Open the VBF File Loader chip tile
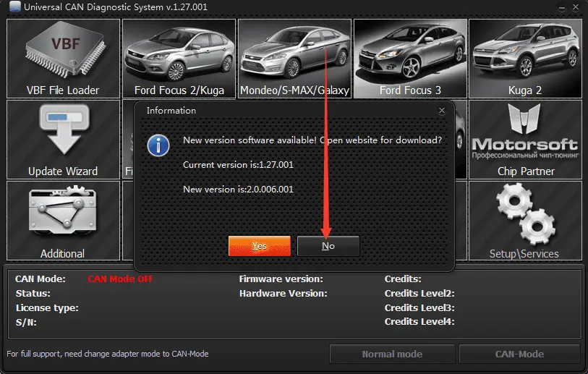 [63, 59]
